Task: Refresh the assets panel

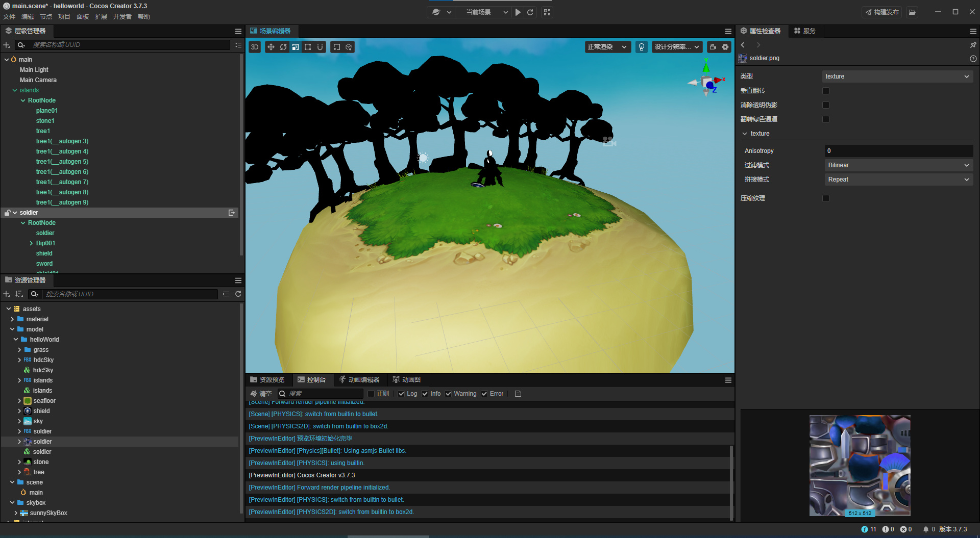Action: click(238, 294)
